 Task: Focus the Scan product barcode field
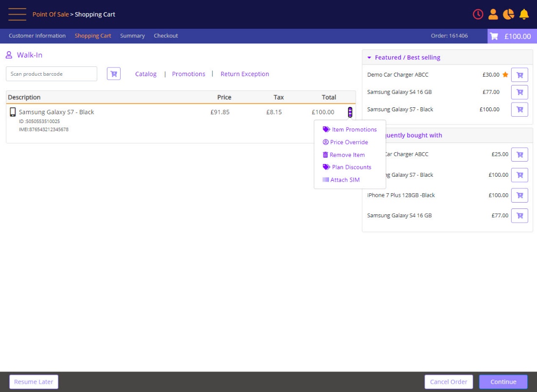tap(51, 74)
